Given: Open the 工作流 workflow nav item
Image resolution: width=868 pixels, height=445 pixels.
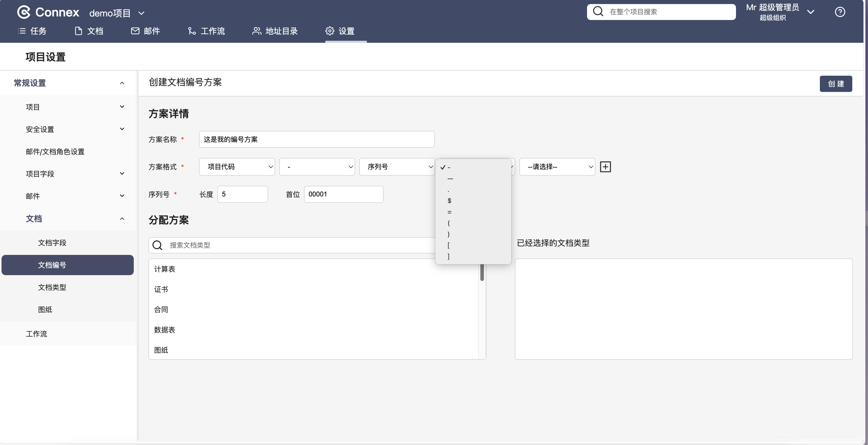Looking at the screenshot, I should (x=206, y=31).
